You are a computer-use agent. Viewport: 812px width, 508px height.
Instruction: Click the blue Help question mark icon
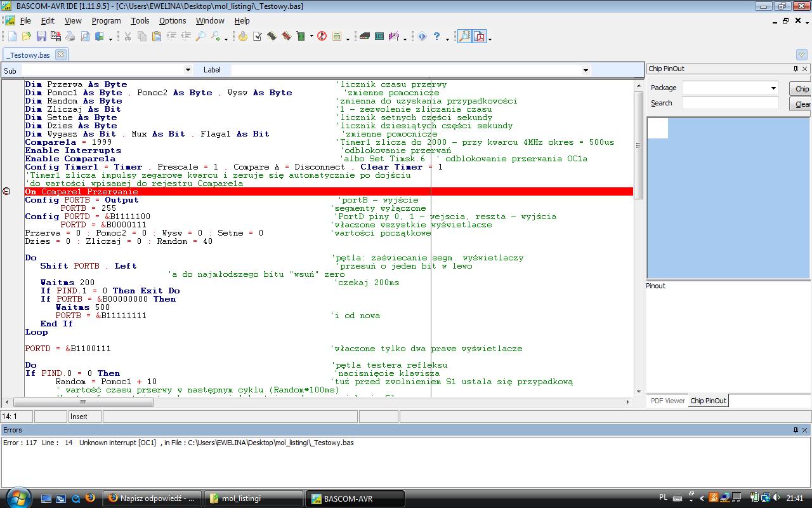coord(436,37)
